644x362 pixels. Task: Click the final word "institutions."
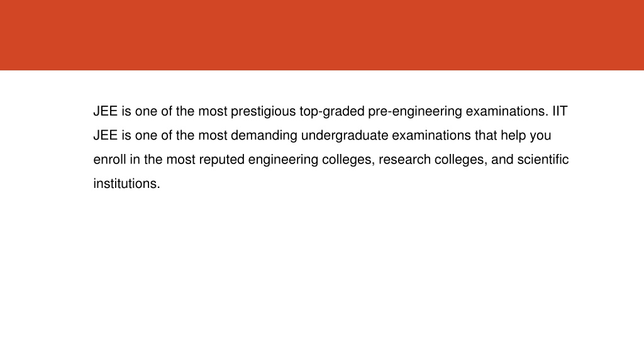[126, 184]
